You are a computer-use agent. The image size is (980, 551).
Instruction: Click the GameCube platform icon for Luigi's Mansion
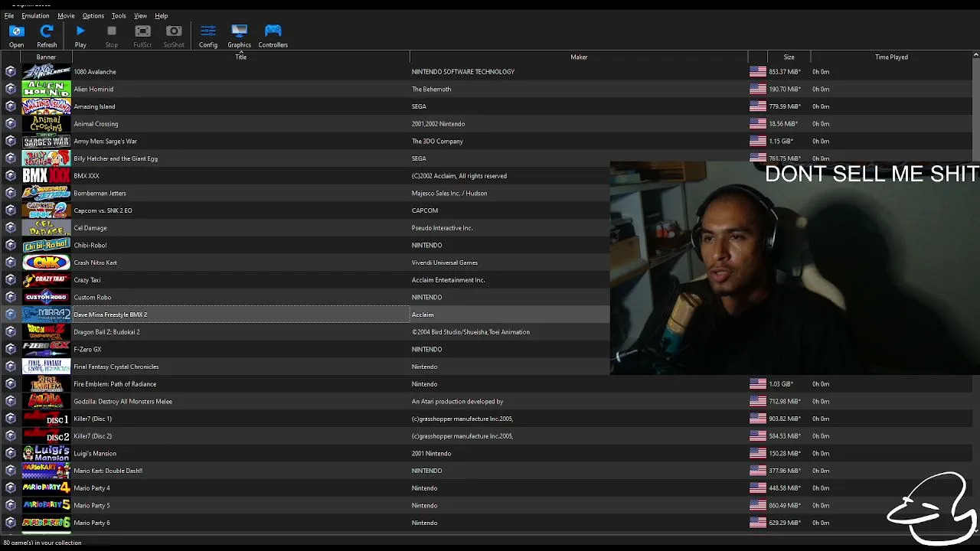click(x=10, y=453)
